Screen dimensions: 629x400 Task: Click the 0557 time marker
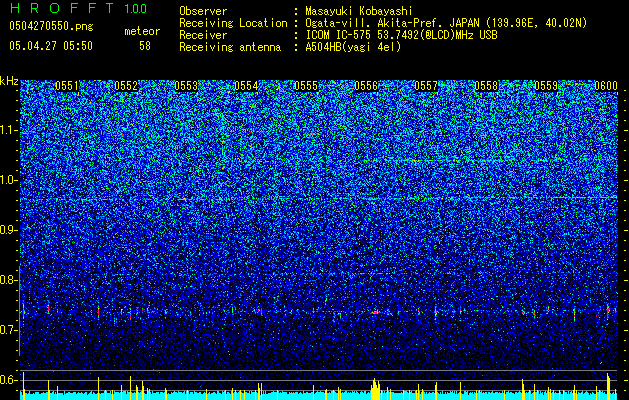[426, 86]
